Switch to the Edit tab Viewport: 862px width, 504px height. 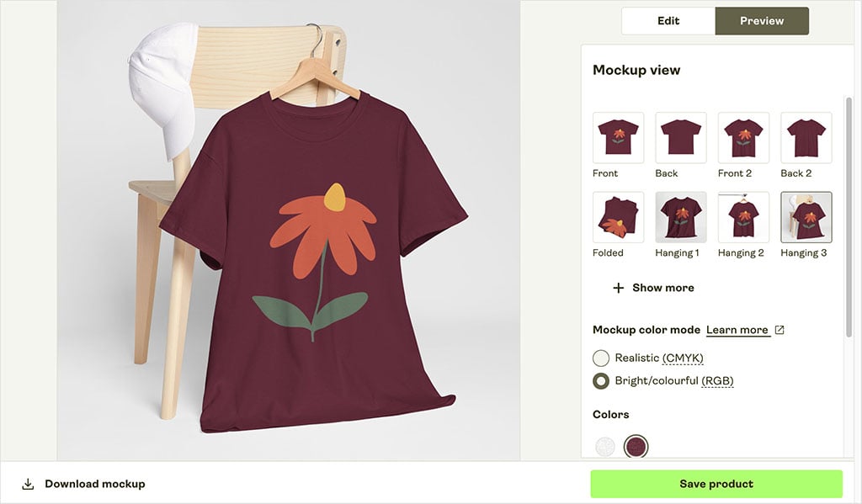[x=668, y=21]
